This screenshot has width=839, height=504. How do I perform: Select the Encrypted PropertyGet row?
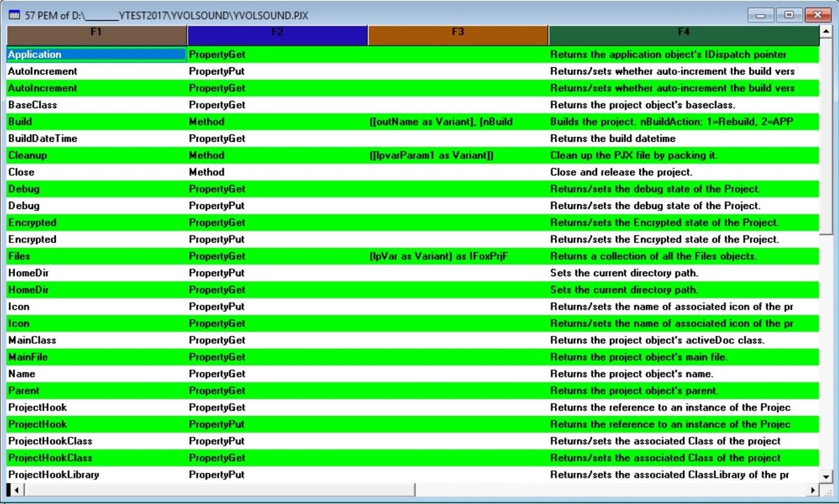(x=31, y=222)
